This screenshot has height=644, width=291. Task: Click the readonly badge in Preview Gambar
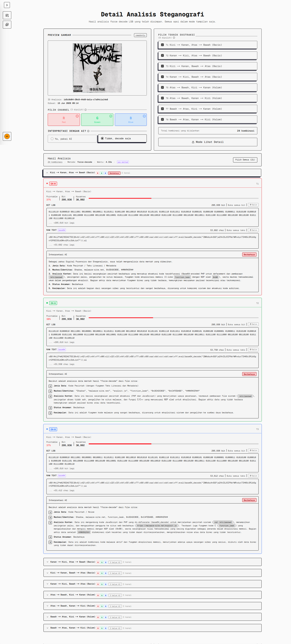(x=140, y=35)
